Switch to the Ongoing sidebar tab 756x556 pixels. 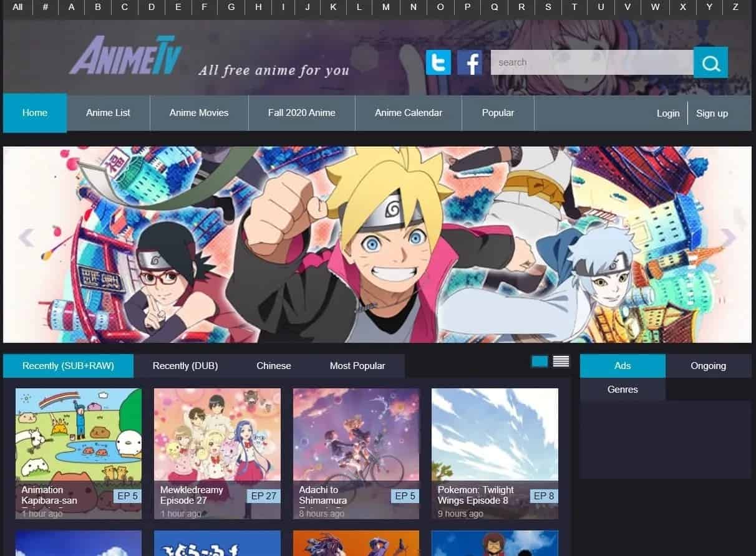709,366
